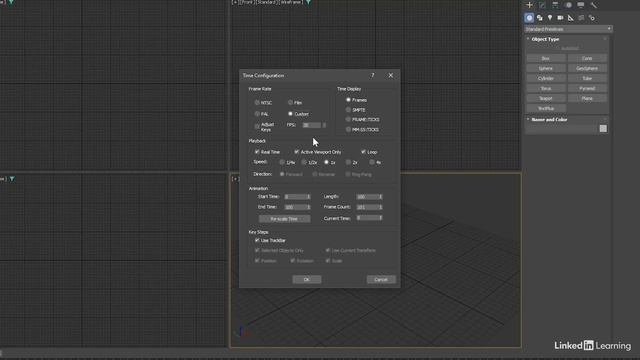Screen dimensions: 640x360
Task: Open the Motion tab in command panel
Action: (568, 5)
